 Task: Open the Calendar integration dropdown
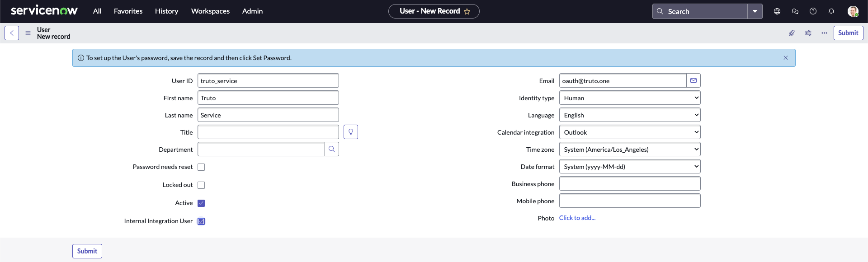[x=630, y=132]
